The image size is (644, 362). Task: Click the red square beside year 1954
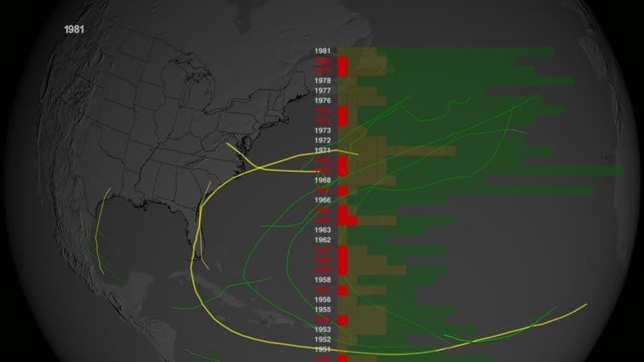coord(342,319)
